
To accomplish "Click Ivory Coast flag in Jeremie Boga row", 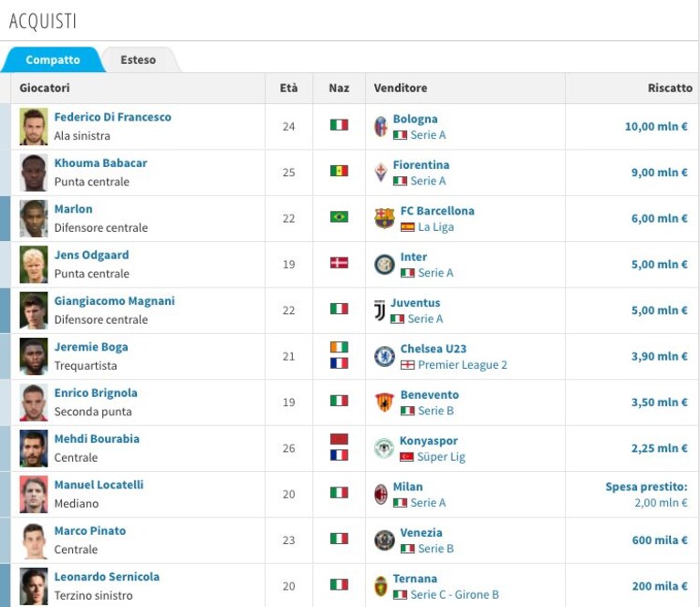I will 339,347.
